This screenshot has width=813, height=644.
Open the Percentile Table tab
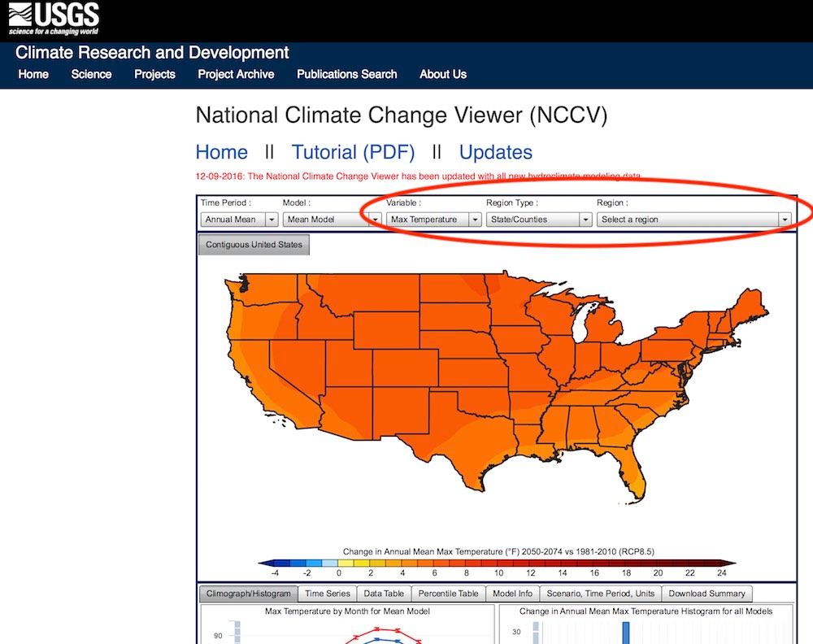click(448, 594)
